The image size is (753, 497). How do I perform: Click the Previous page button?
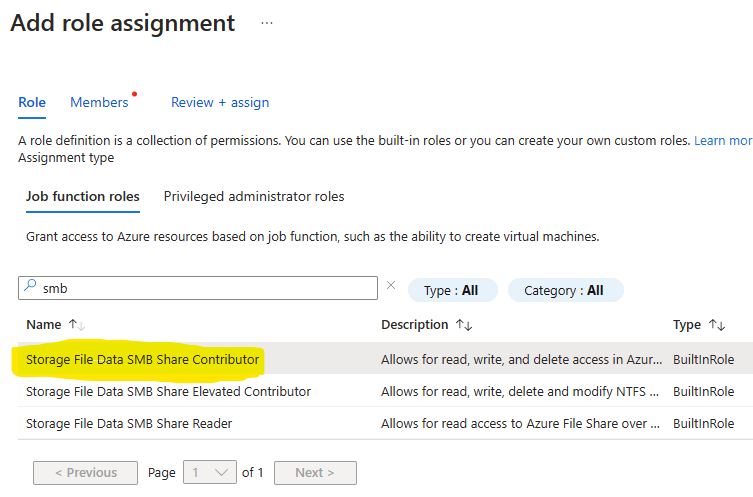[x=85, y=473]
